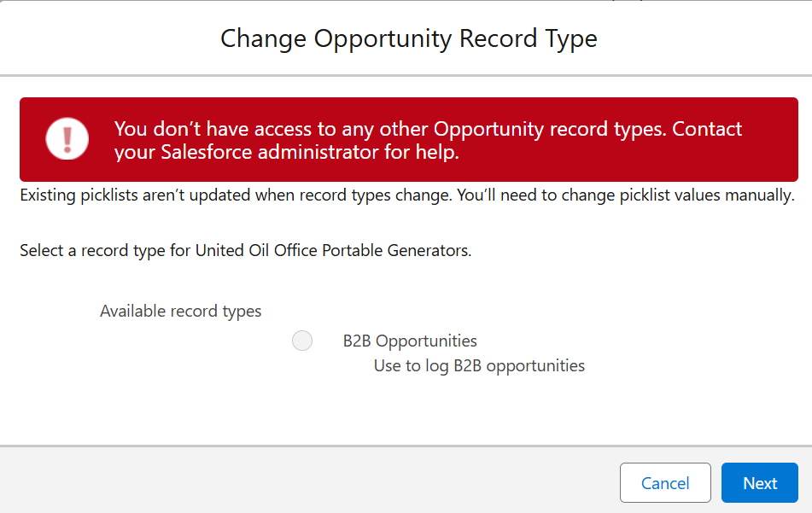
Task: Click the "Available record types" field label
Action: [180, 311]
